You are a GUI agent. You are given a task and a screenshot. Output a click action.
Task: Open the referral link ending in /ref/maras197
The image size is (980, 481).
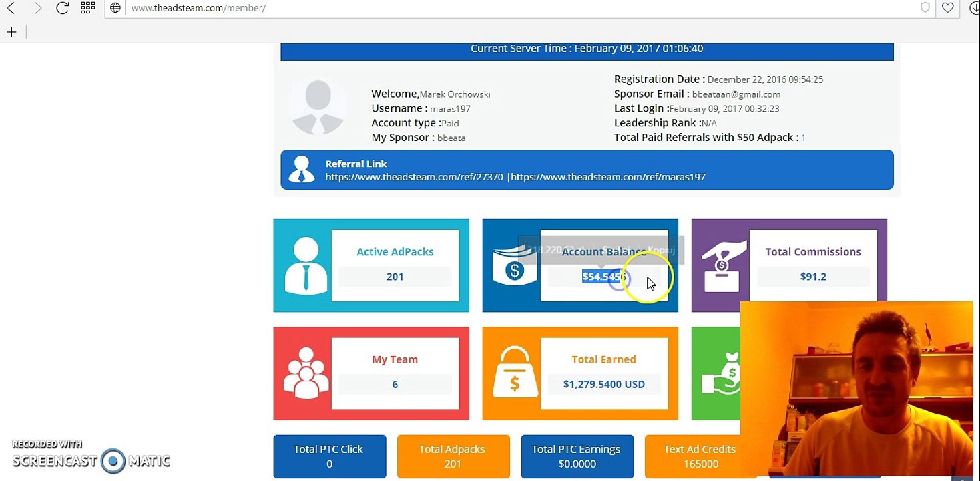pyautogui.click(x=608, y=177)
